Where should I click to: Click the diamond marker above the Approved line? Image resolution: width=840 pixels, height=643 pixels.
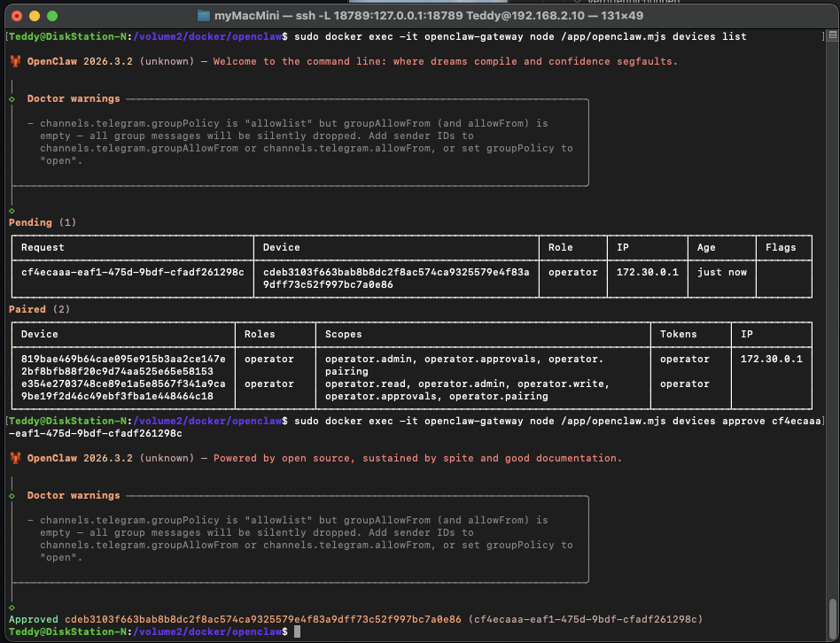(12, 607)
